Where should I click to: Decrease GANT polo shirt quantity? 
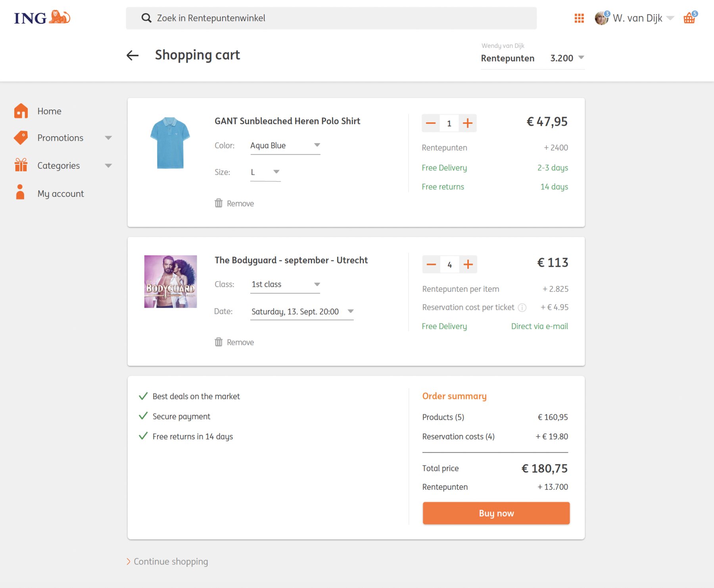coord(431,123)
